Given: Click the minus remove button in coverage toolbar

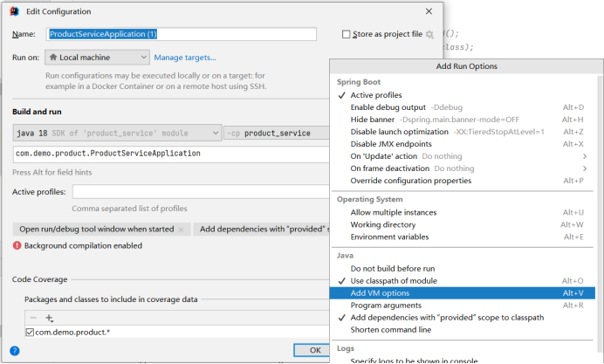Looking at the screenshot, I should coord(33,318).
